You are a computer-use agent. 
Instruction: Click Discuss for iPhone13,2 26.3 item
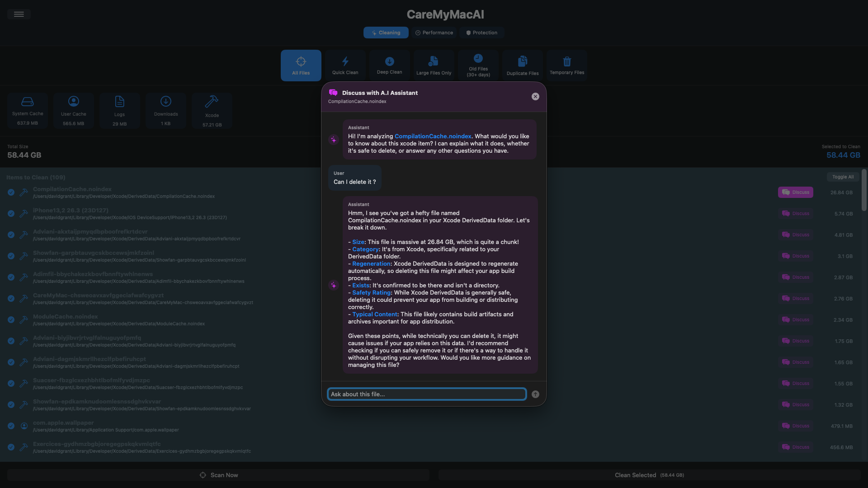point(795,213)
